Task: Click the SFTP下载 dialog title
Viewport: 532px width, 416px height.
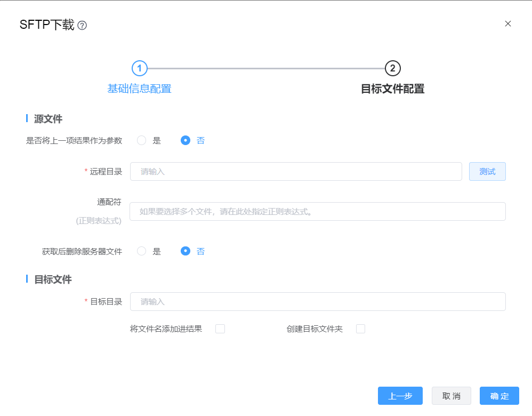Action: 47,25
